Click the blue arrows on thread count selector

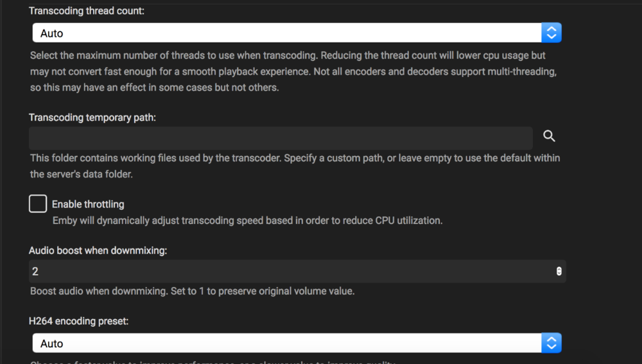click(551, 33)
